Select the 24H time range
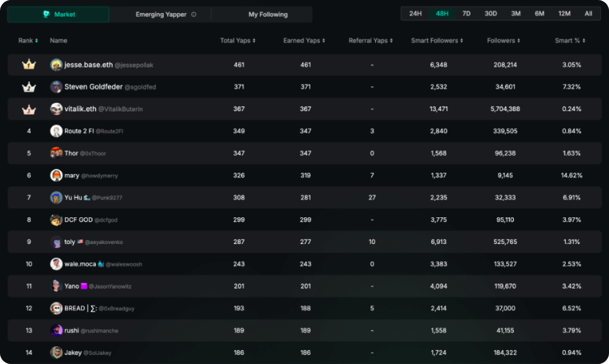Screen dimensions: 609x364 pos(415,14)
